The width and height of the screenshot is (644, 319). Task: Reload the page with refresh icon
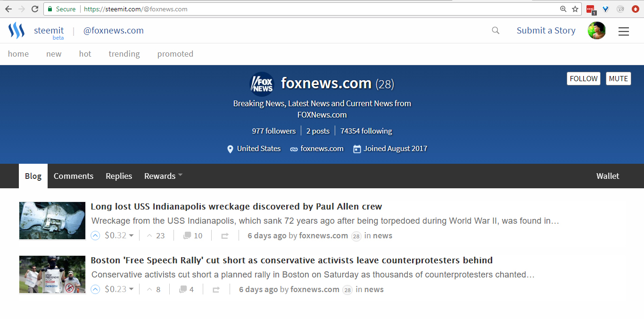[35, 9]
